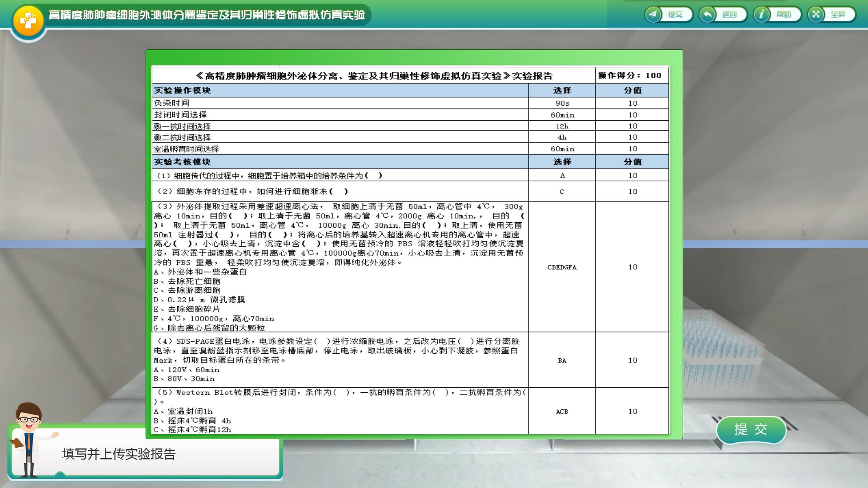This screenshot has height=488, width=868.
Task: Click the orange medical cross logo icon
Action: pyautogui.click(x=28, y=21)
